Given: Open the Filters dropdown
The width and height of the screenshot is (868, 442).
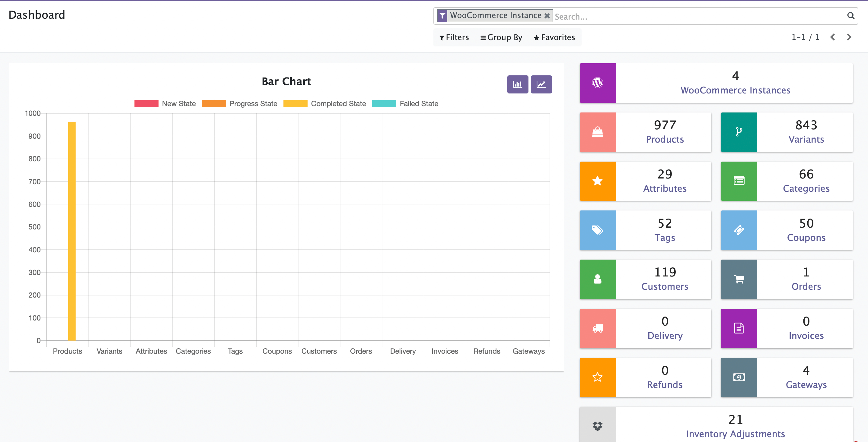Looking at the screenshot, I should [x=454, y=37].
